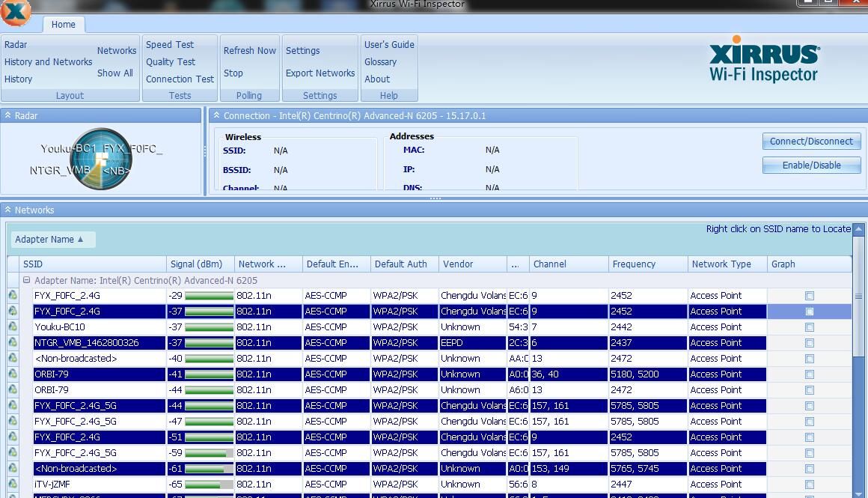Image resolution: width=868 pixels, height=498 pixels.
Task: Sort by Frequency column header
Action: [x=648, y=264]
